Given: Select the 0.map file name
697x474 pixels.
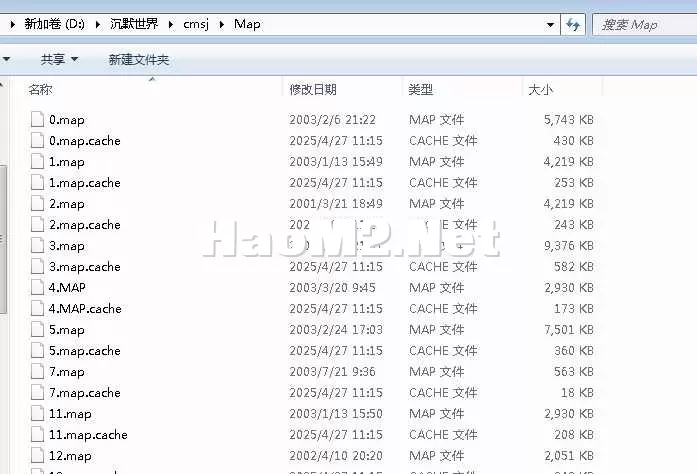Looking at the screenshot, I should click(67, 120).
